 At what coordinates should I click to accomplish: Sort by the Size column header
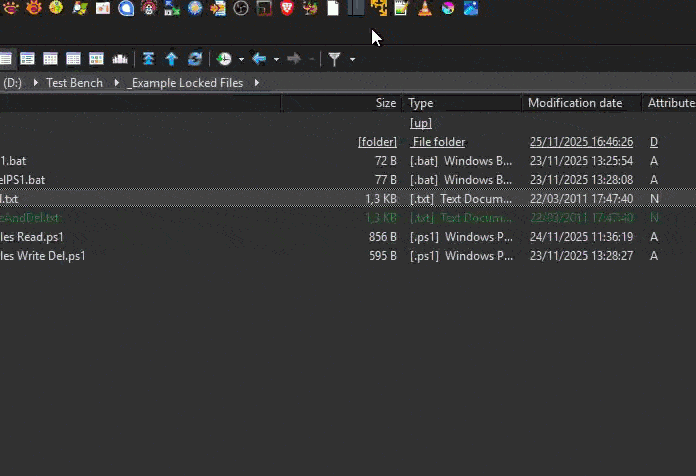click(385, 103)
